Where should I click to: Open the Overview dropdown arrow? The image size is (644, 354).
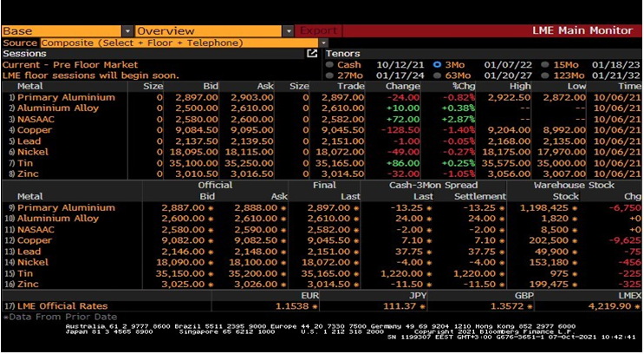click(289, 31)
